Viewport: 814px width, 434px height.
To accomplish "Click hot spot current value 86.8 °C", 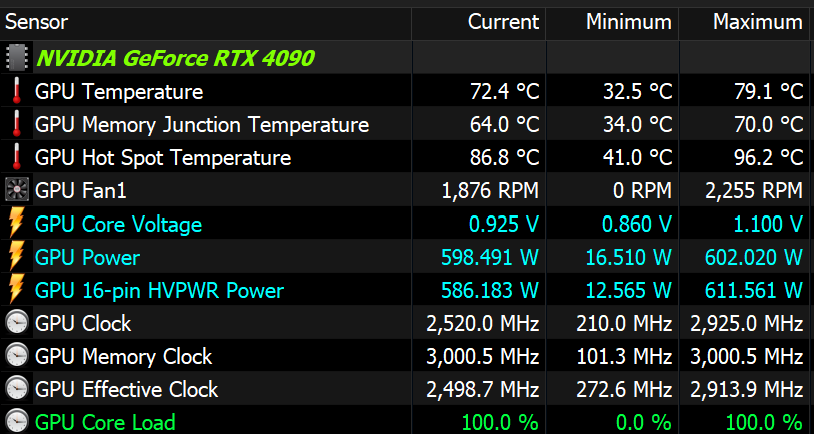I will click(x=505, y=158).
